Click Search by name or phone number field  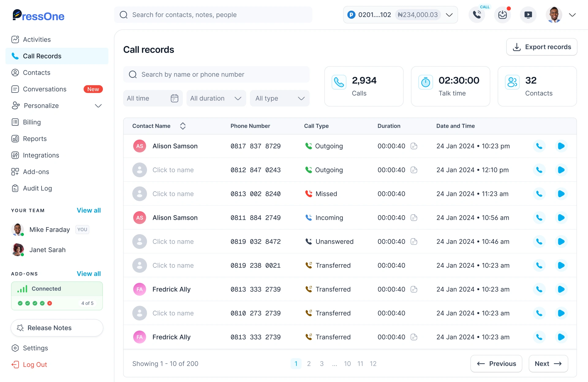[x=216, y=74]
